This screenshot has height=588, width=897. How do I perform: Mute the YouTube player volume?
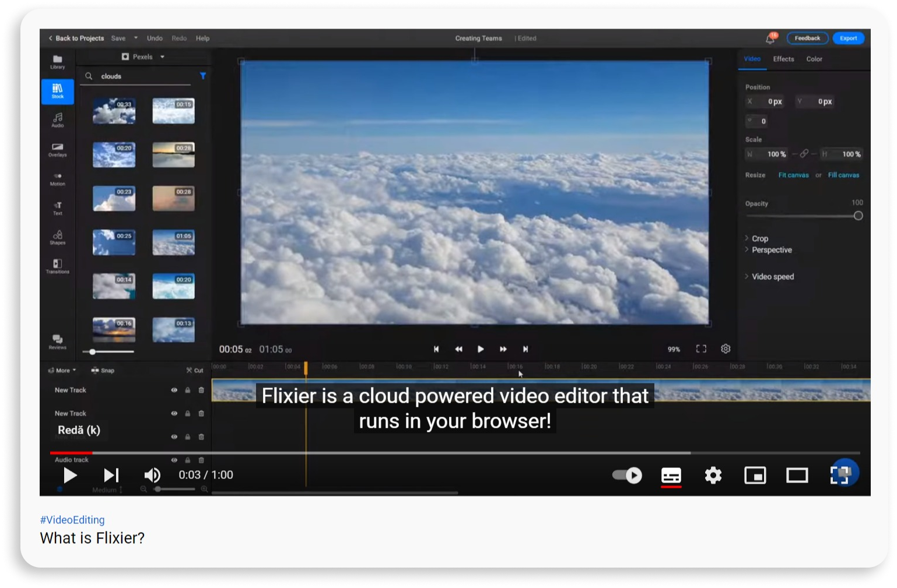[152, 476]
